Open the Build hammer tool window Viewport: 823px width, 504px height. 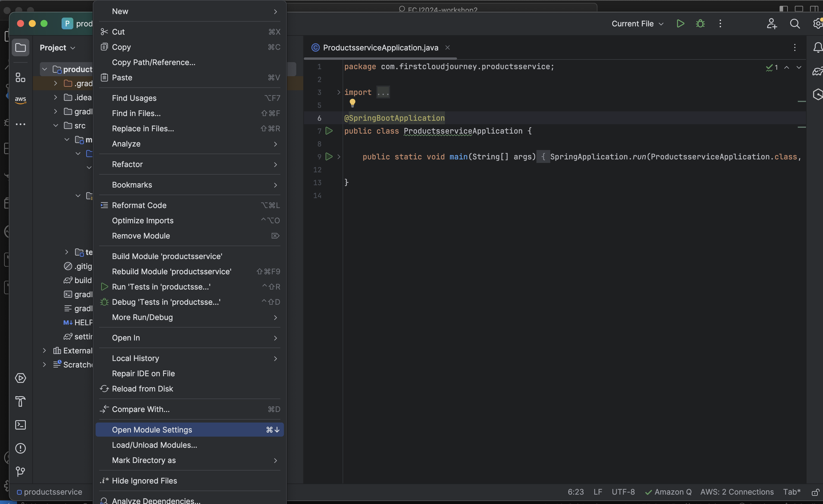click(x=20, y=401)
